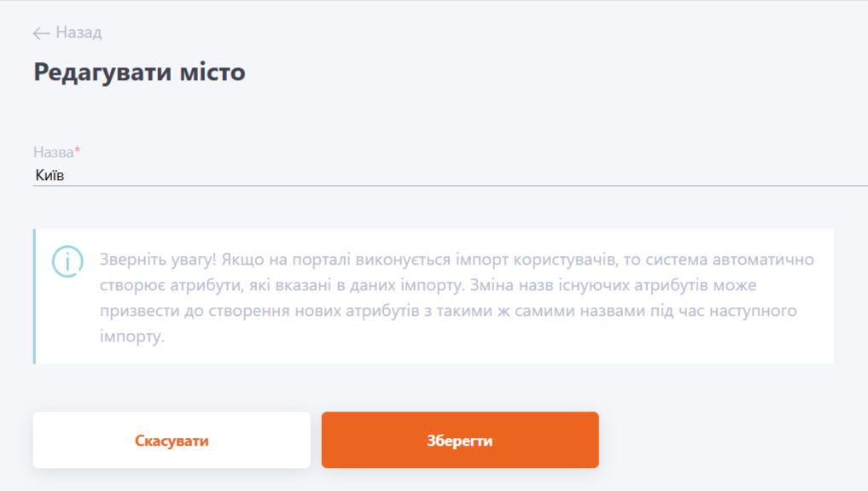The image size is (868, 491).
Task: Click the notice's third line starting призвести
Action: [448, 311]
